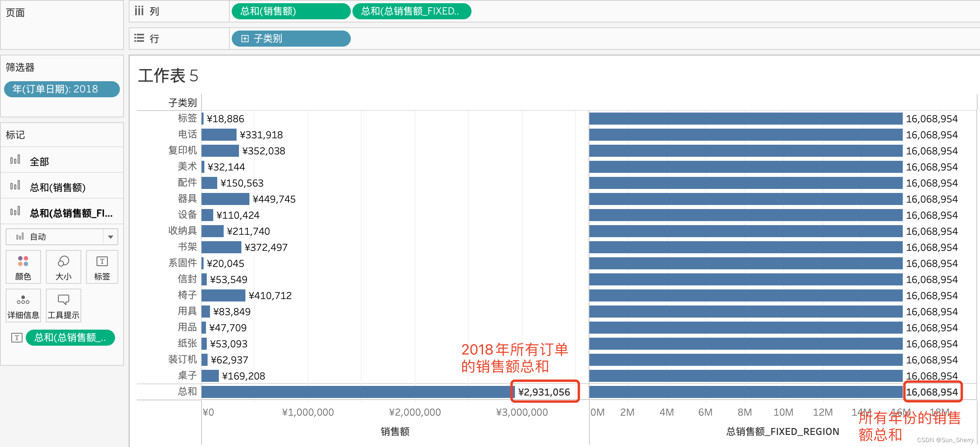This screenshot has height=447, width=980.
Task: Click the dropdown arrow beside 自动
Action: pos(110,237)
